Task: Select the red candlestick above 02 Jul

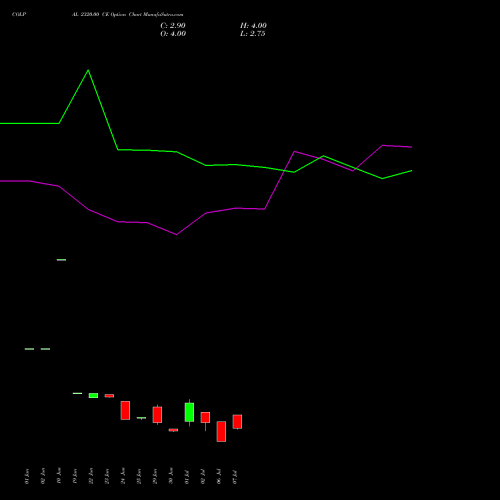Action: 205,417
